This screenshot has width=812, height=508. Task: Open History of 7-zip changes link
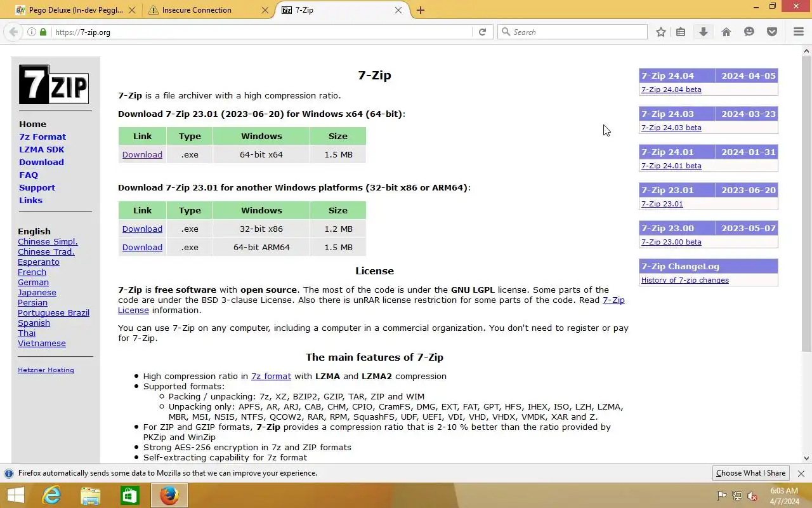[x=685, y=280]
